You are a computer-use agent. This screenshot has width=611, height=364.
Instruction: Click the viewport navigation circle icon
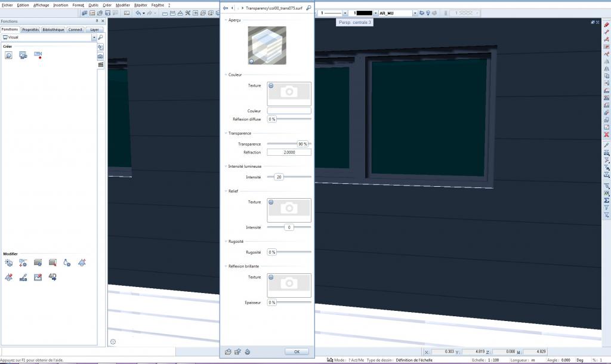113,342
